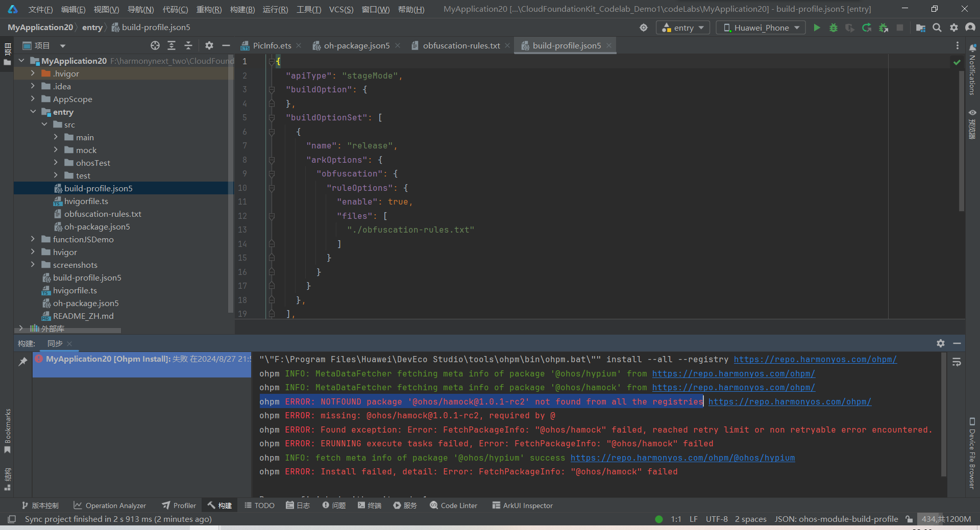Screen dimensions: 980x530
Task: Pin the build tab with pin icon
Action: (23, 362)
